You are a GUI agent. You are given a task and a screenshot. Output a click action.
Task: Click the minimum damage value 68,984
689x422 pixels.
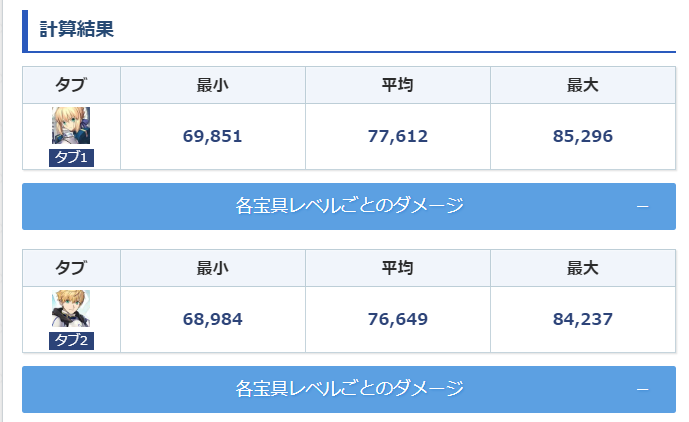(x=213, y=320)
